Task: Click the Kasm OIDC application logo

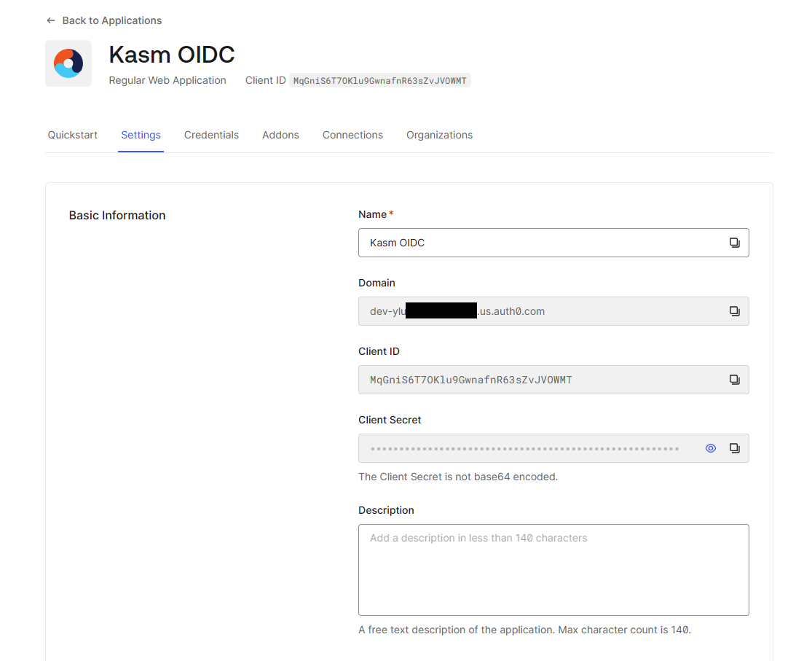Action: coord(68,63)
